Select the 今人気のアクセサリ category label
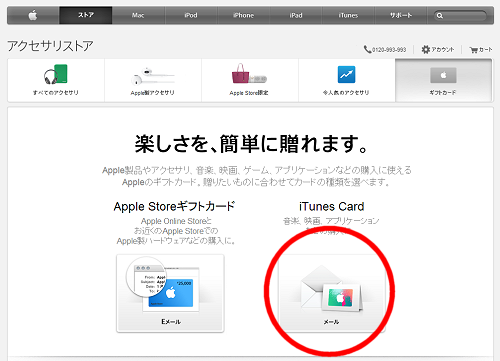 346,93
